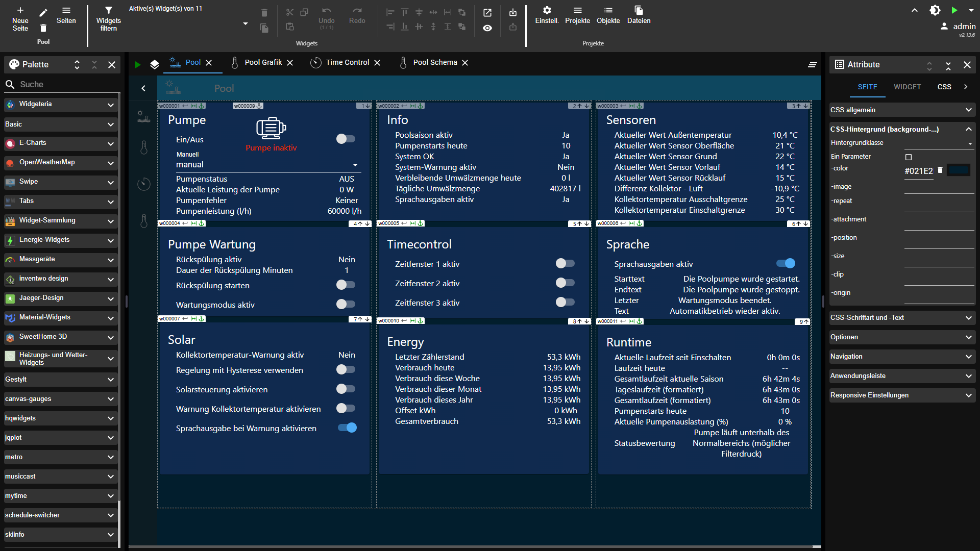Switch to the Time Control tab

pyautogui.click(x=347, y=62)
